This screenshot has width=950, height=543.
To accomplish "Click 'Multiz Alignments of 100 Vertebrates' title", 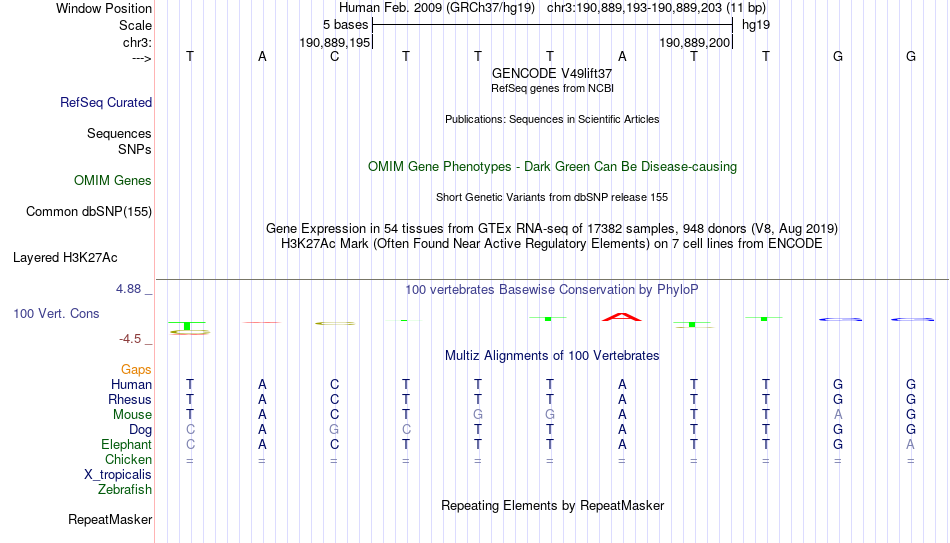I will click(x=552, y=356).
